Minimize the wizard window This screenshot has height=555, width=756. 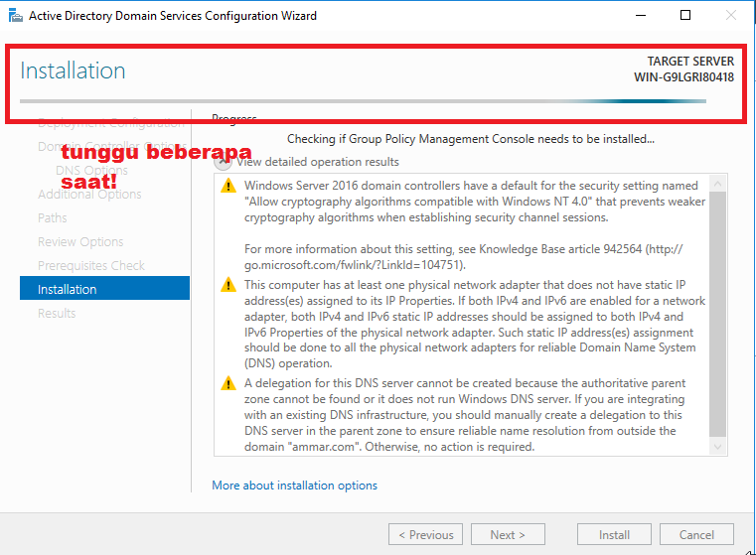[641, 16]
